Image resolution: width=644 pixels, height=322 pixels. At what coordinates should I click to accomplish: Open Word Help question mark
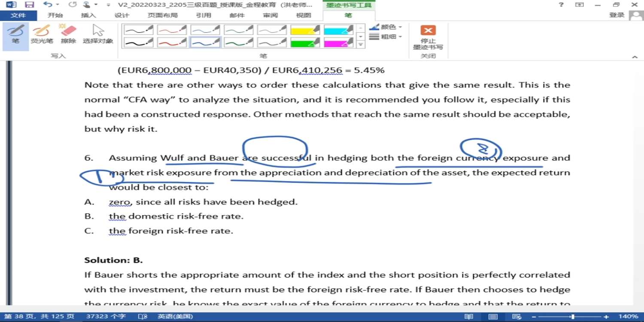click(x=561, y=5)
